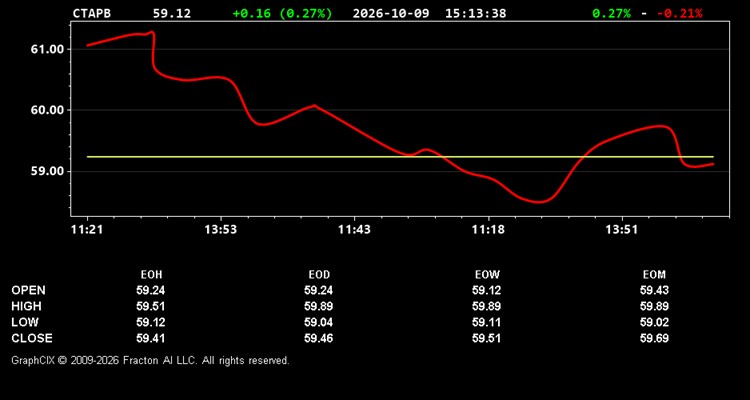This screenshot has width=750, height=400.
Task: Click the 2026-10-09 date label
Action: [392, 13]
